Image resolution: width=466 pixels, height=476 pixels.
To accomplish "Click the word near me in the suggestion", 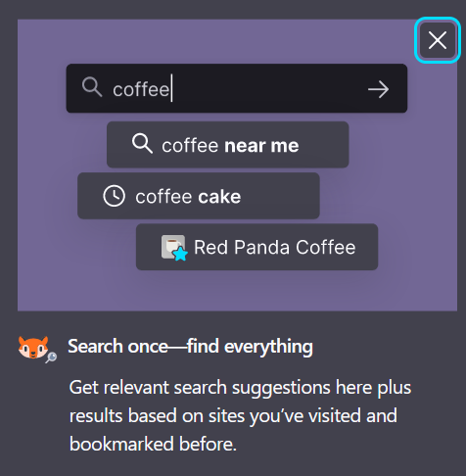I will tap(261, 145).
